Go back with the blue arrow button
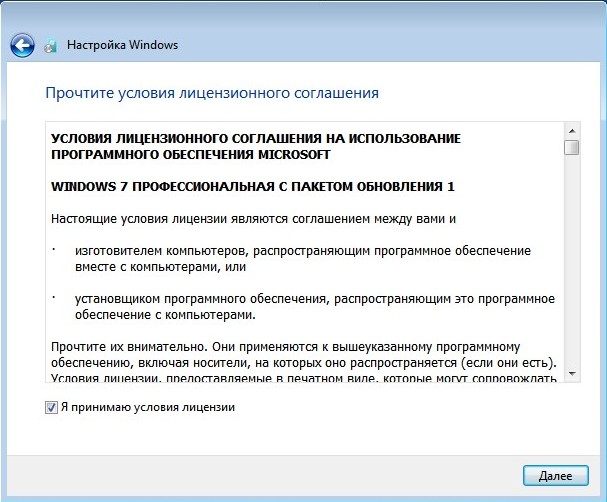This screenshot has height=502, width=607. [x=22, y=46]
